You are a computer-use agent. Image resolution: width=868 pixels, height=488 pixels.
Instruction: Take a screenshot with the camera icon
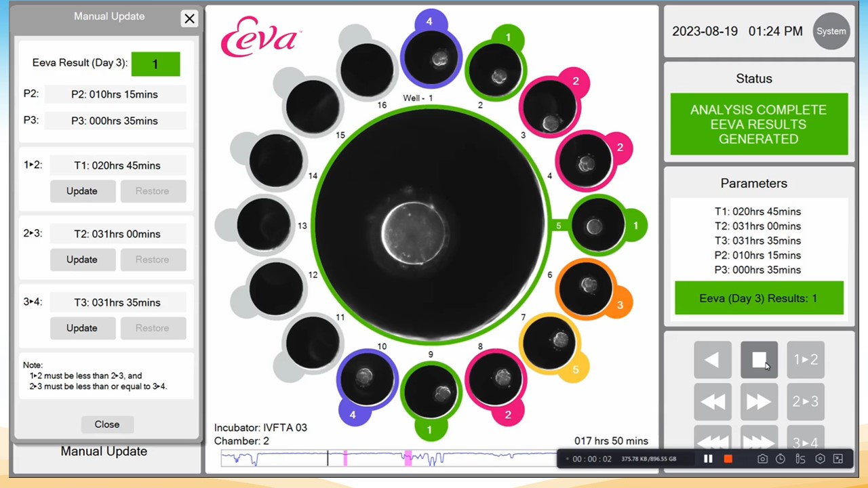point(762,459)
